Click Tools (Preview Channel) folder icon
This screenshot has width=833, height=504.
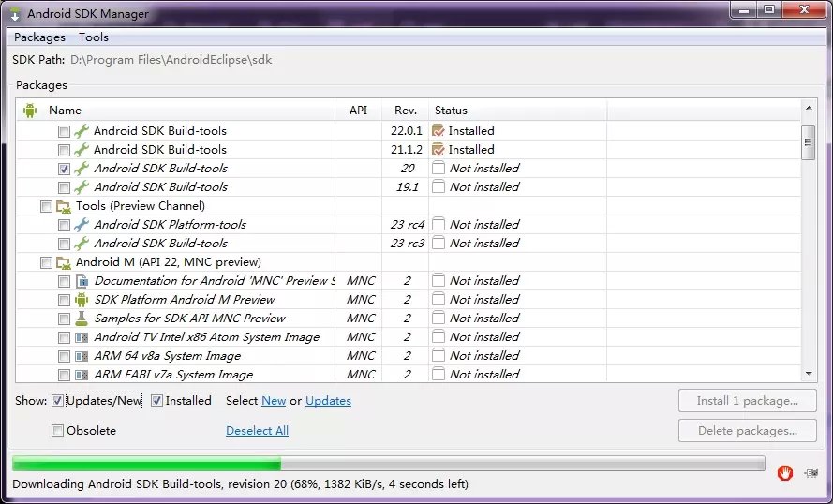tap(64, 206)
